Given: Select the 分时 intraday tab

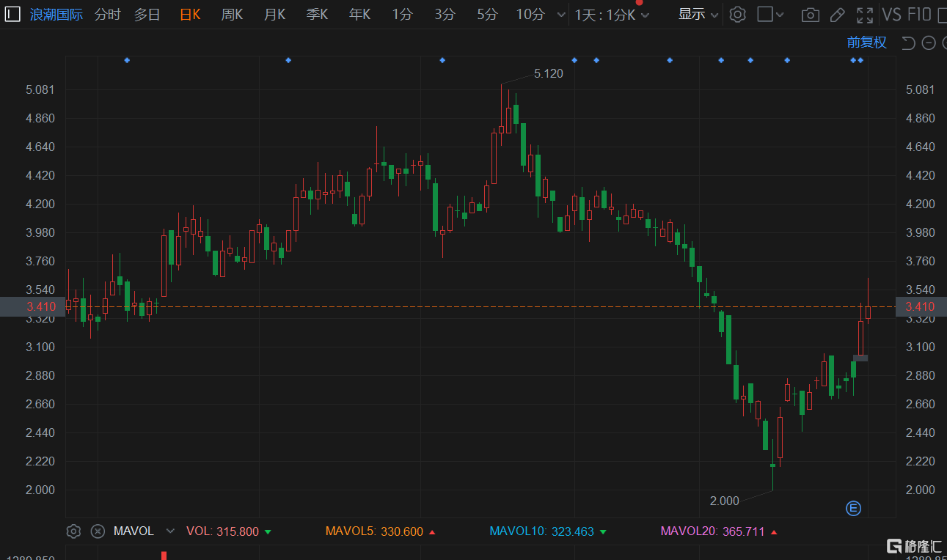Looking at the screenshot, I should [x=107, y=15].
